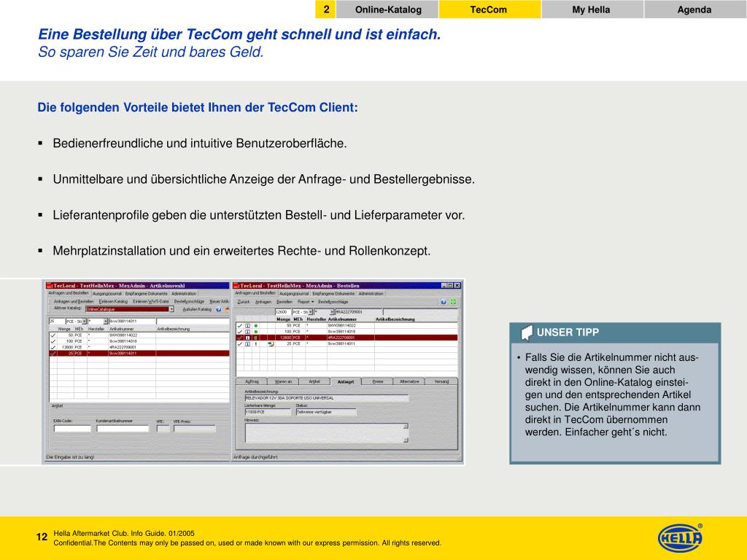The width and height of the screenshot is (747, 560).
Task: Click the EAN-Code input field
Action: pyautogui.click(x=72, y=429)
